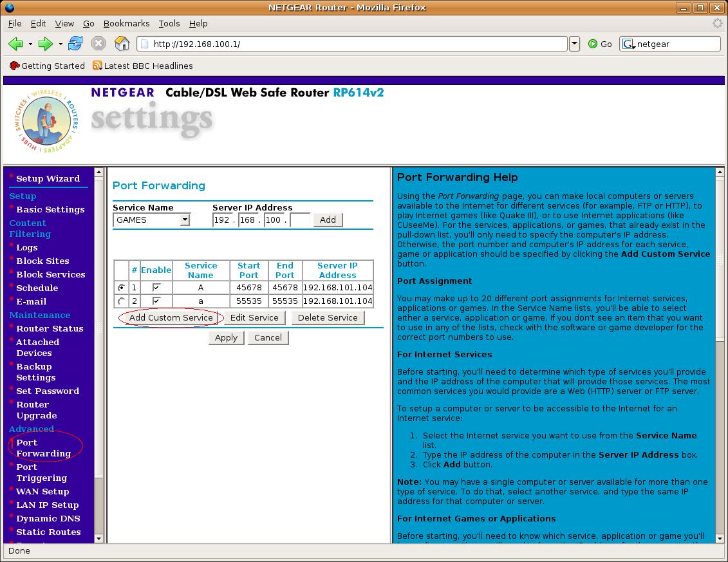Screen dimensions: 728x562
Task: Go forward with the green forward arrow
Action: (x=46, y=44)
